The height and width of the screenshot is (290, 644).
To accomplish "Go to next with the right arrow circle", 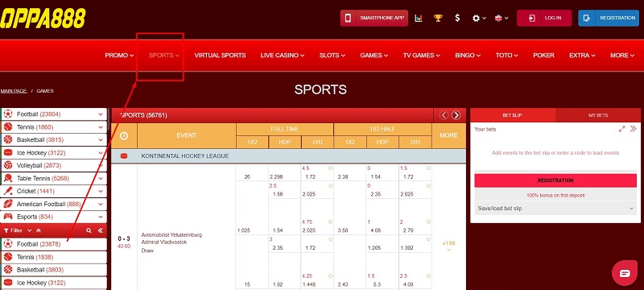I will coord(456,115).
